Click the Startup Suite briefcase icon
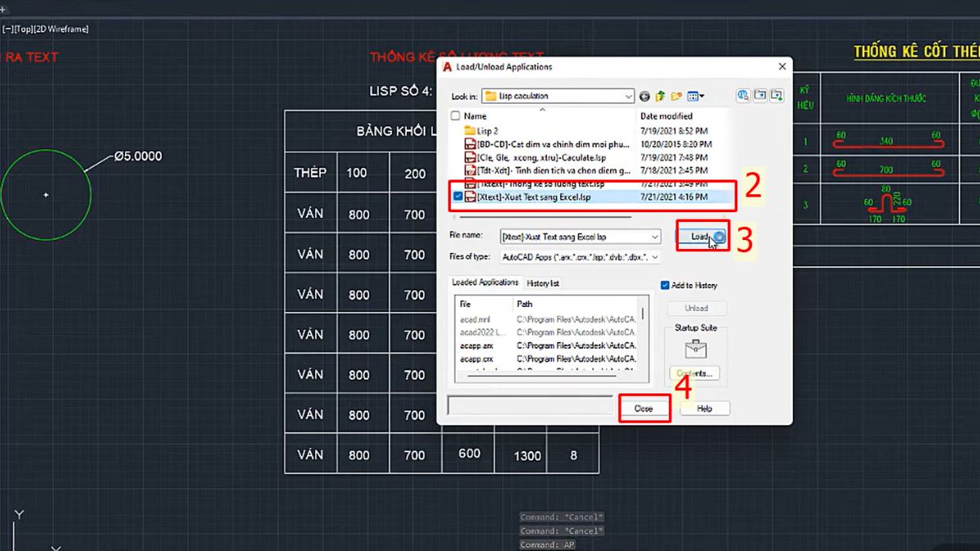This screenshot has width=980, height=551. click(695, 349)
